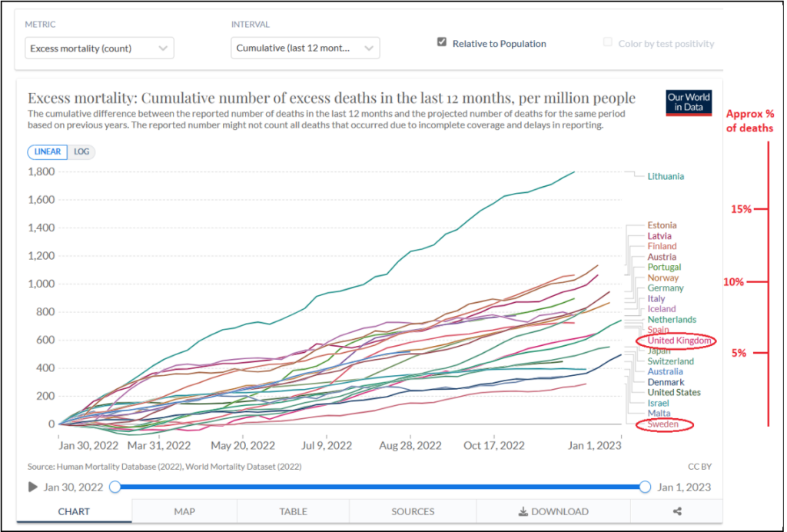This screenshot has height=532, width=787.
Task: Click the Our World in Data logo
Action: 689,102
